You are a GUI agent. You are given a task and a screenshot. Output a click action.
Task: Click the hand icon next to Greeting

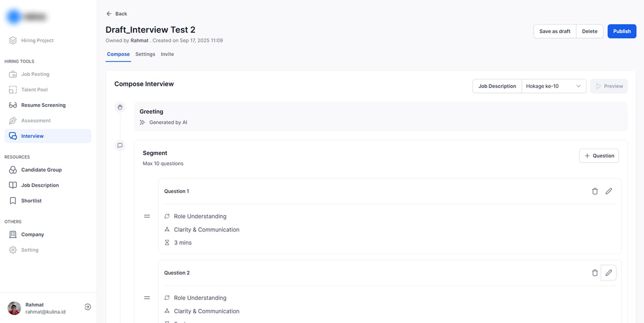(120, 107)
